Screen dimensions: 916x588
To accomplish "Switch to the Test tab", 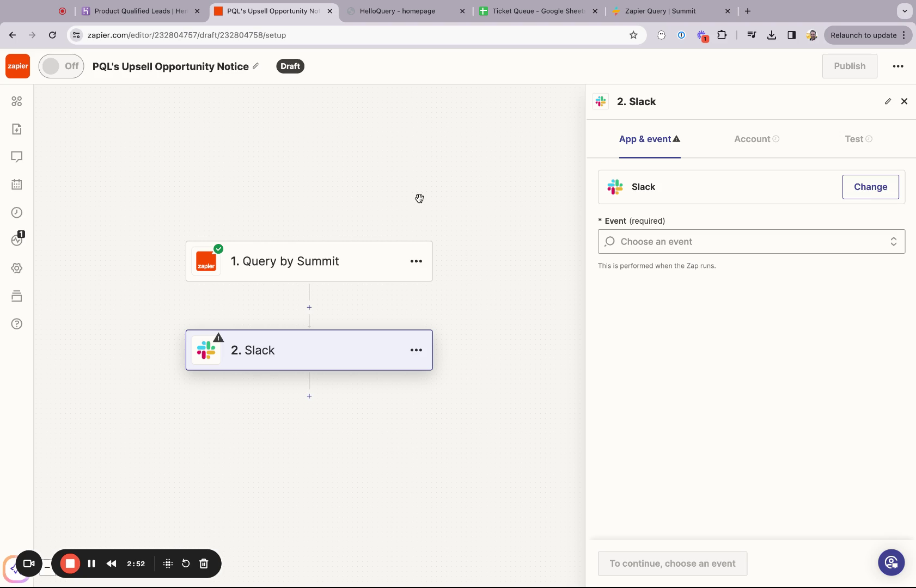I will (858, 139).
